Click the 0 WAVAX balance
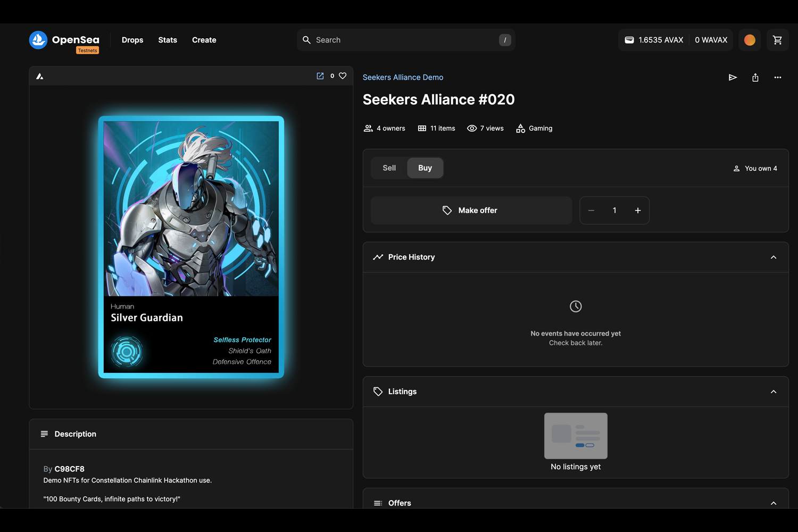The height and width of the screenshot is (532, 798). click(711, 40)
